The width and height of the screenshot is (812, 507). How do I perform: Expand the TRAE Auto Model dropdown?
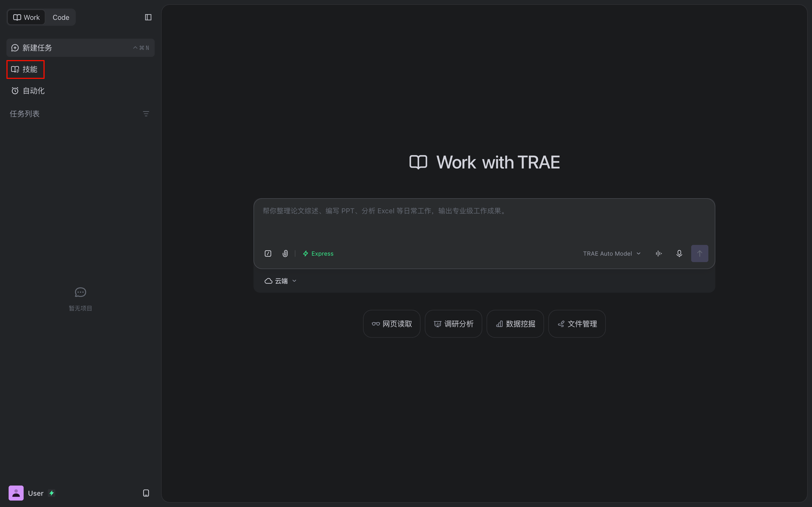coord(612,253)
